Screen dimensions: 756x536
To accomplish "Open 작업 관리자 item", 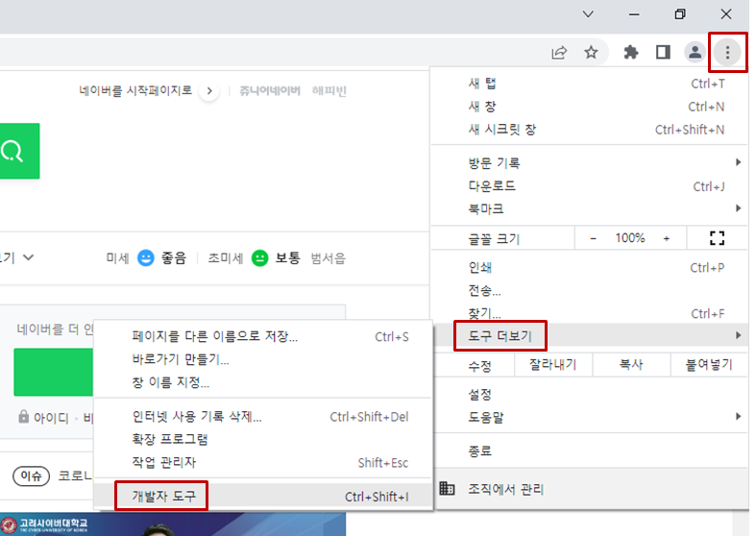I will coord(263,463).
